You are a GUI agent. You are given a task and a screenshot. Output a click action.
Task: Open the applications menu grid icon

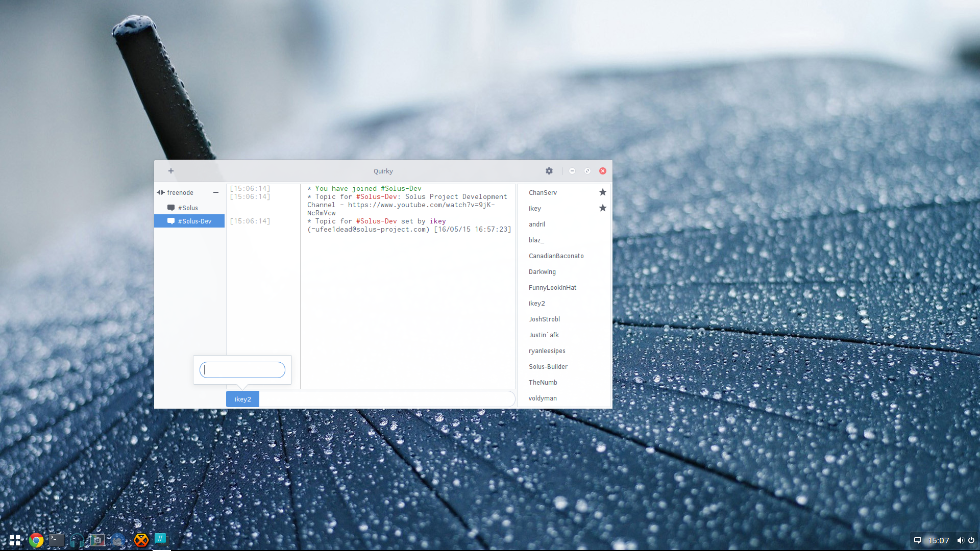click(15, 540)
